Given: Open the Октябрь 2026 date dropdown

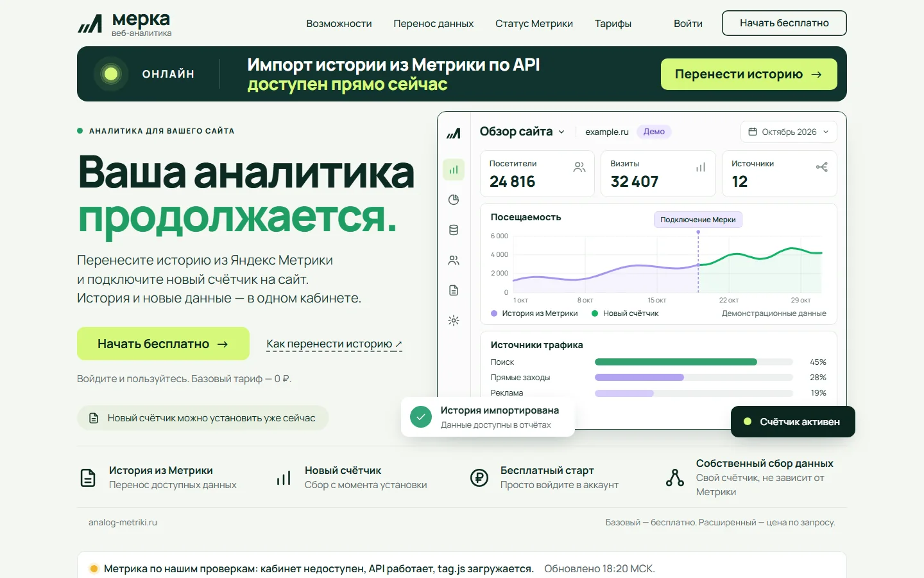Looking at the screenshot, I should coord(789,132).
